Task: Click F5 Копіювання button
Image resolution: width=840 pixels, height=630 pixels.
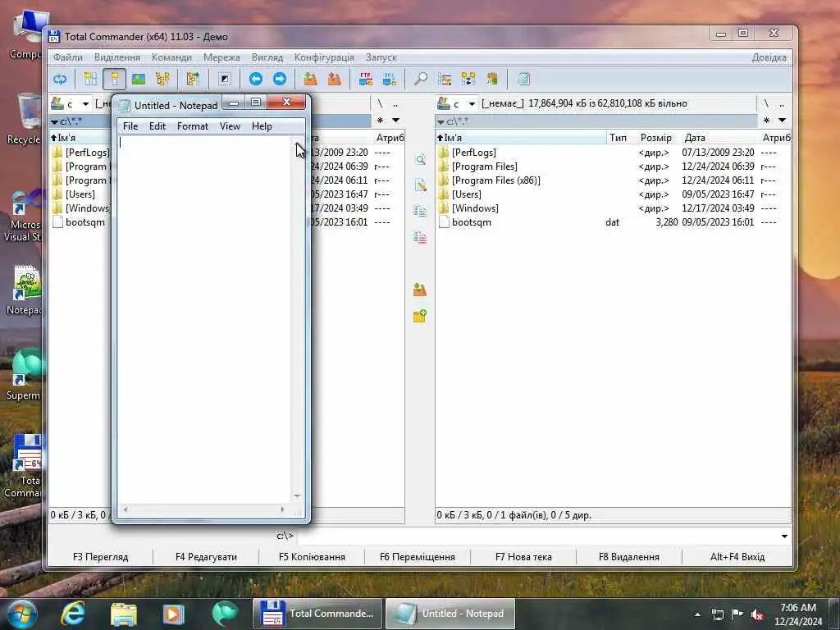Action: point(312,557)
